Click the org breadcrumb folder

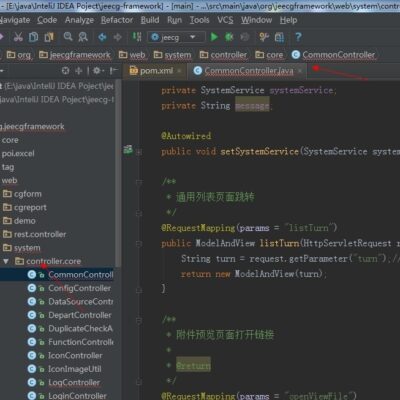pyautogui.click(x=19, y=55)
